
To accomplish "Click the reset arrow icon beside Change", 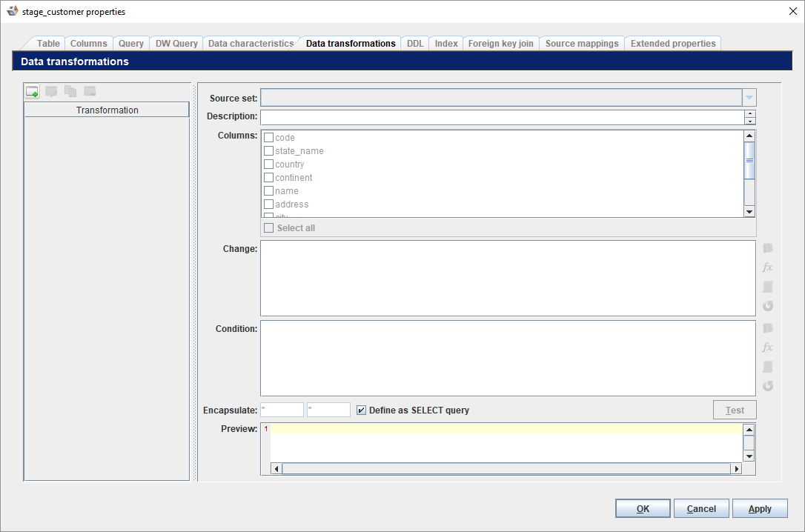I will pyautogui.click(x=768, y=306).
